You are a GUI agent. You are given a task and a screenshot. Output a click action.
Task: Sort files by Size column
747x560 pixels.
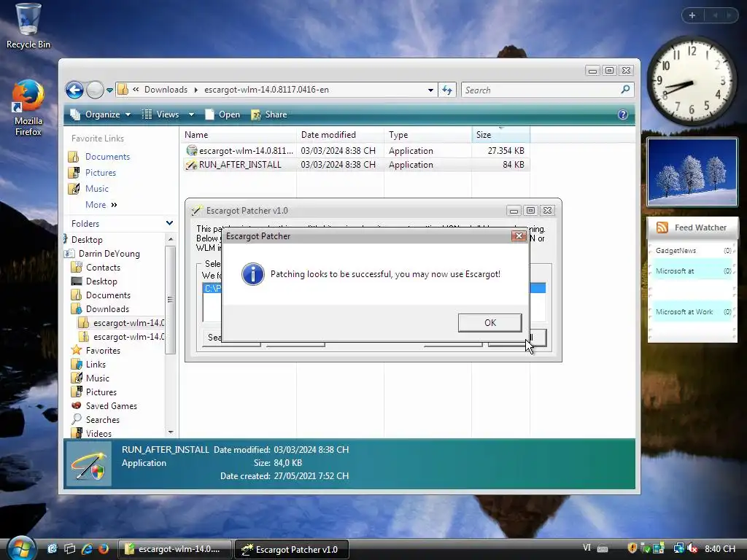(500, 135)
